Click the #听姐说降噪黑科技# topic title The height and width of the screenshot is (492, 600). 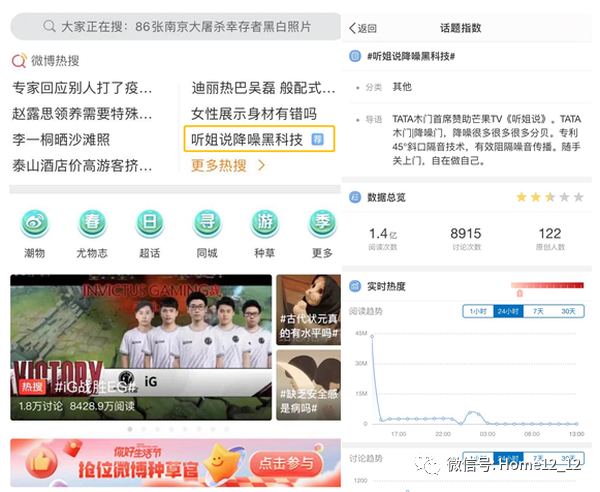click(411, 56)
